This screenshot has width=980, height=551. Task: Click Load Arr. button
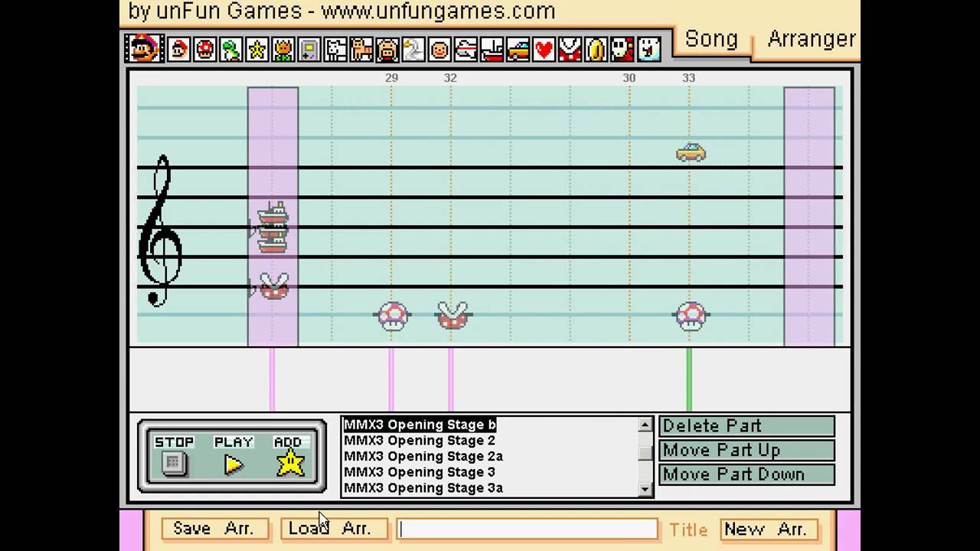[x=333, y=529]
